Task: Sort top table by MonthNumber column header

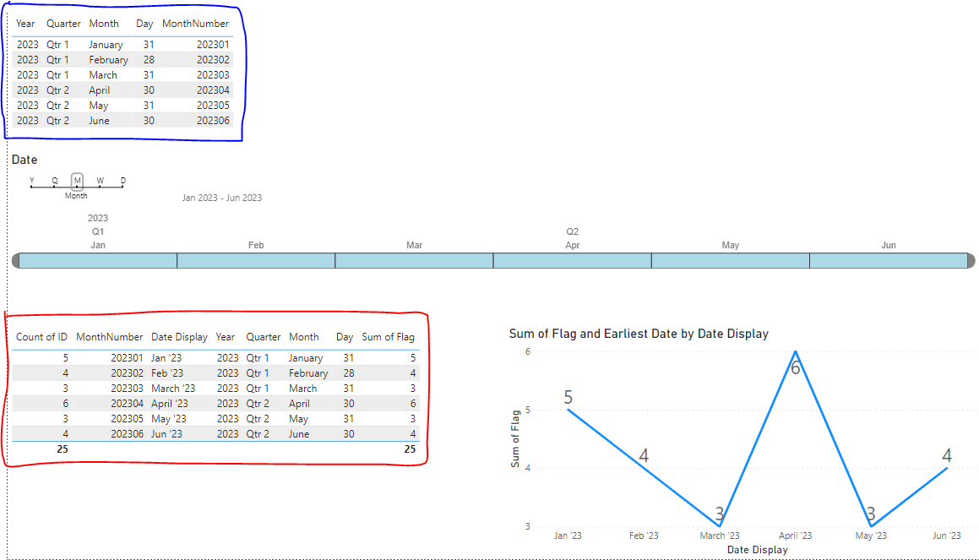Action: [195, 24]
